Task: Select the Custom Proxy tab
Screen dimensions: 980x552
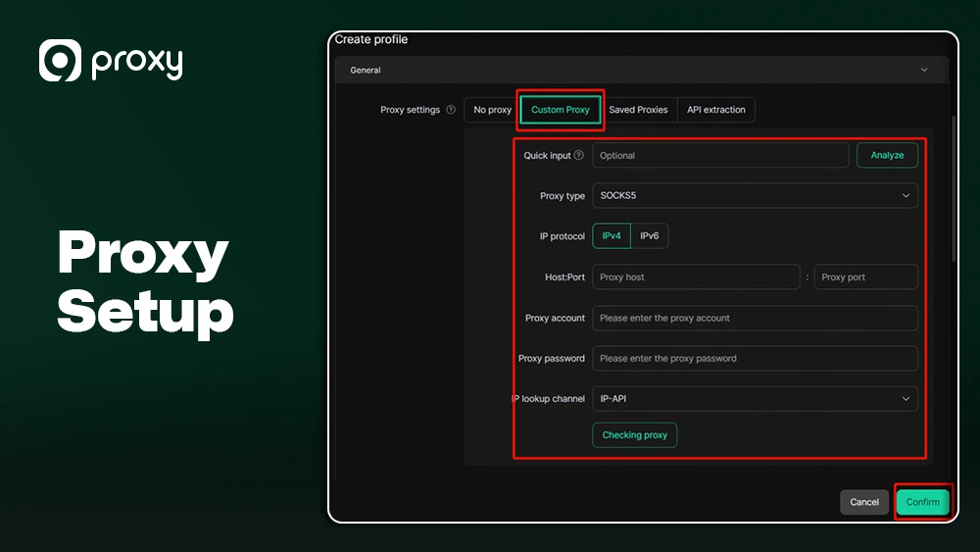Action: (x=560, y=110)
